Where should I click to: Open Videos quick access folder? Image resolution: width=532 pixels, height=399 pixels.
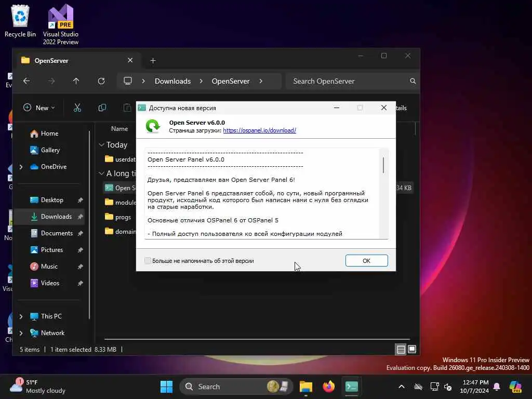tap(50, 283)
